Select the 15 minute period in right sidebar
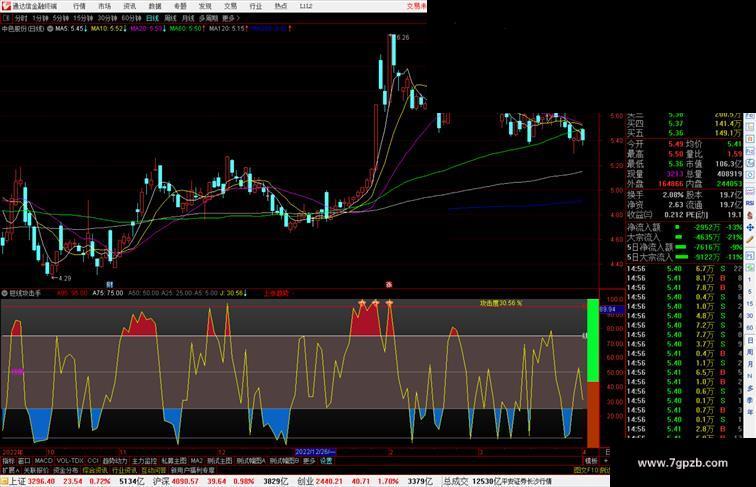Viewport: 756px width, 487px height. [x=750, y=304]
